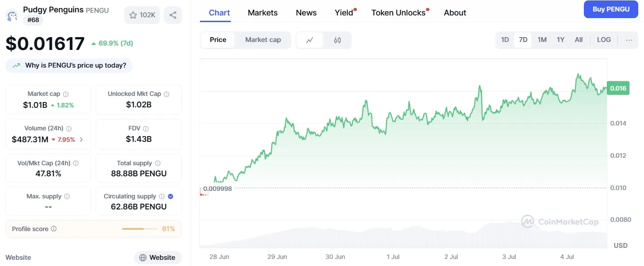Open Max. supply info icon
This screenshot has height=266, width=644.
67,197
